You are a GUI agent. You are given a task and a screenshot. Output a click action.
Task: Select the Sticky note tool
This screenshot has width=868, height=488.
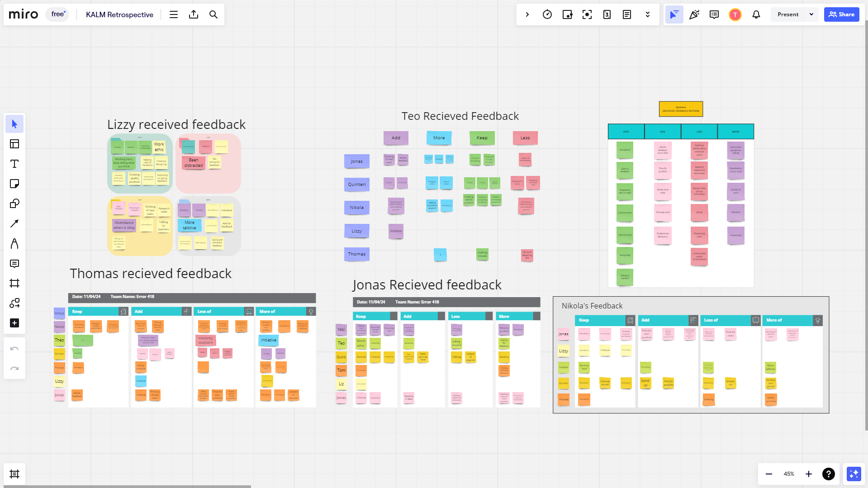click(x=14, y=184)
